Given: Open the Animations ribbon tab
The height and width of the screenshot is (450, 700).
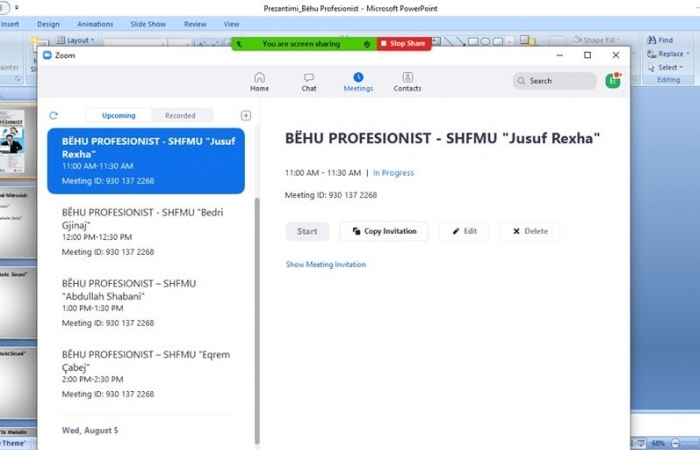Looking at the screenshot, I should (x=95, y=24).
